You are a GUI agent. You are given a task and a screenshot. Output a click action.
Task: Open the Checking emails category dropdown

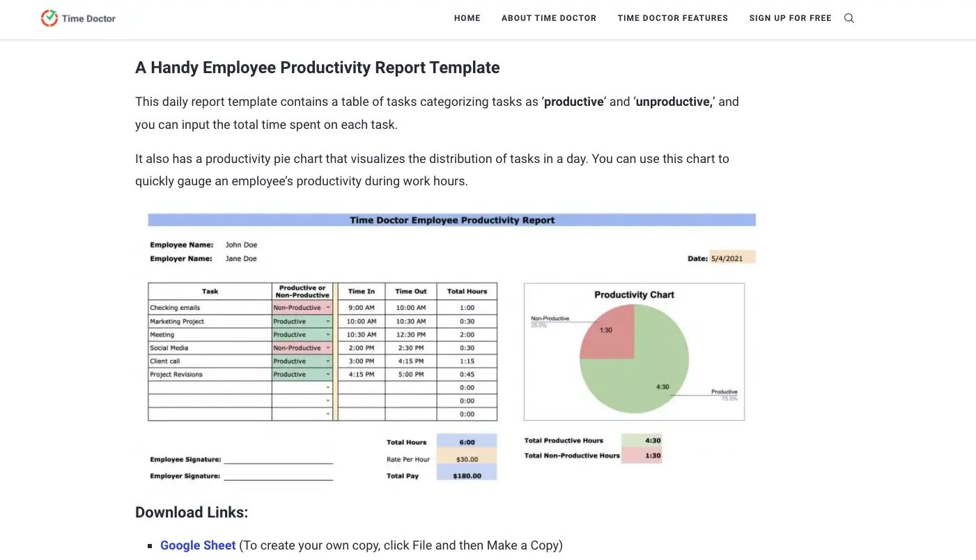pos(327,308)
